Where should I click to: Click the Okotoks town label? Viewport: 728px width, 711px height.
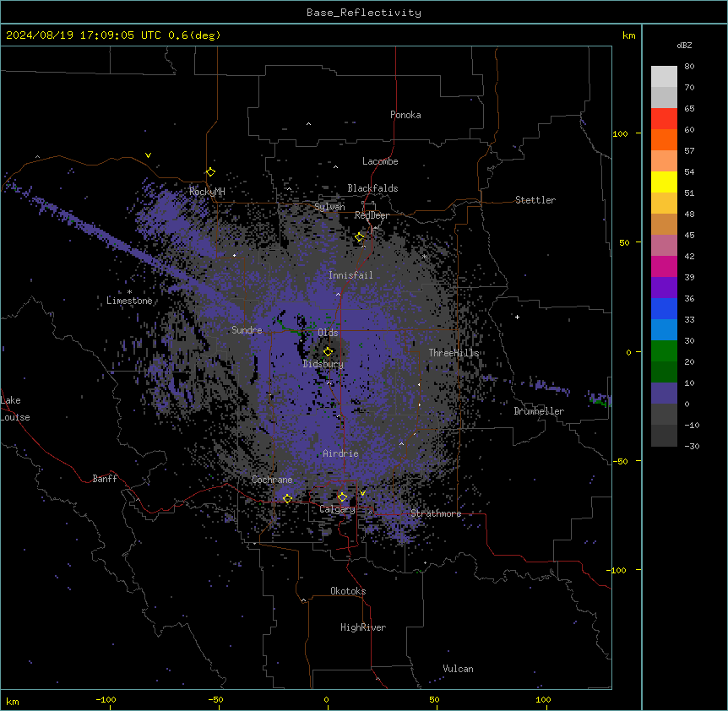[348, 591]
